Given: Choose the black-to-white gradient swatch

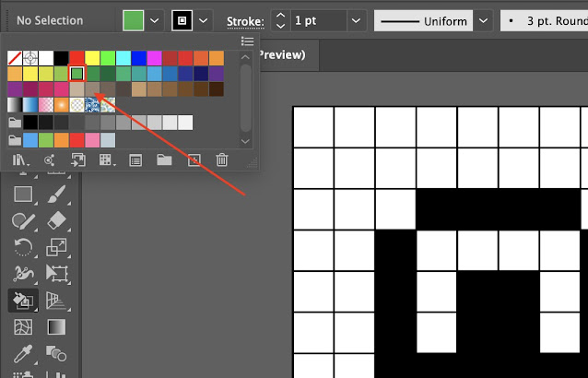Looking at the screenshot, I should [15, 105].
